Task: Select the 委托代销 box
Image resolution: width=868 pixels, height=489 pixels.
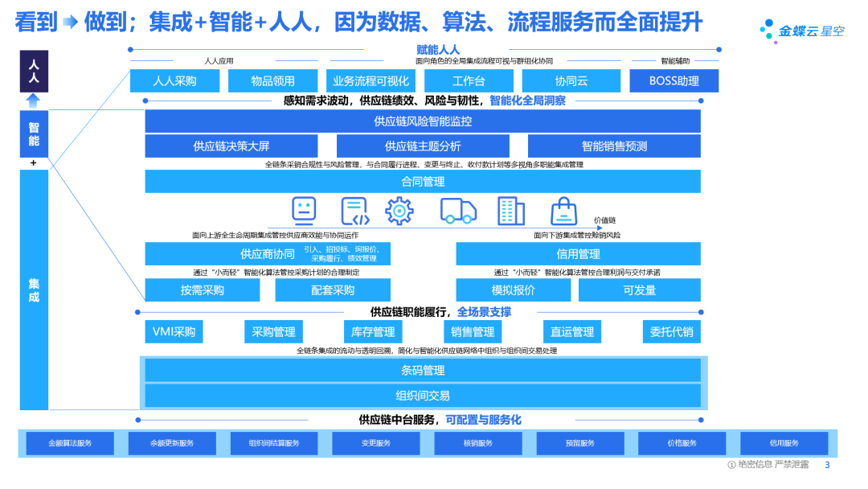Action: 671,331
